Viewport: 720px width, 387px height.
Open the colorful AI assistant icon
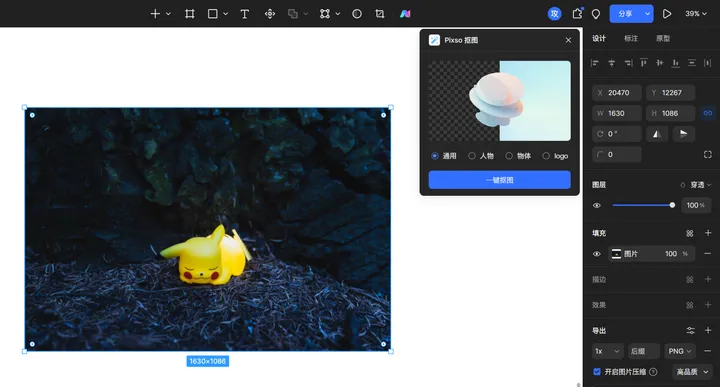(405, 14)
